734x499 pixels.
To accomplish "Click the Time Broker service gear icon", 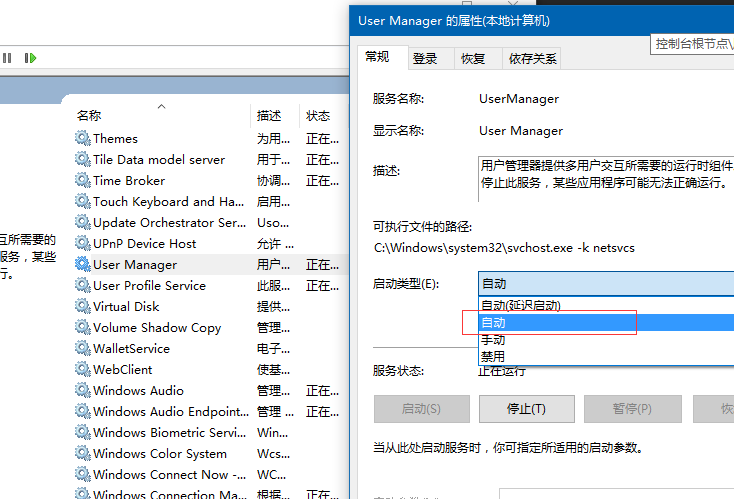I will (82, 181).
